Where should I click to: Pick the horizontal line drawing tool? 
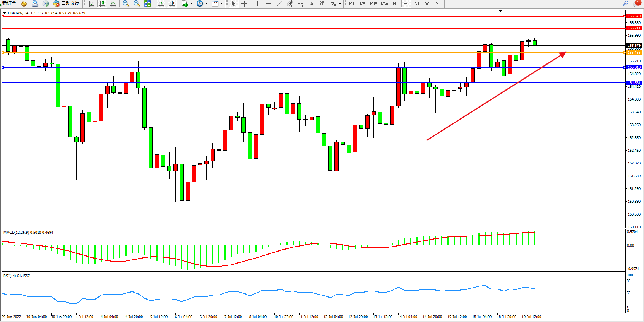[x=268, y=3]
